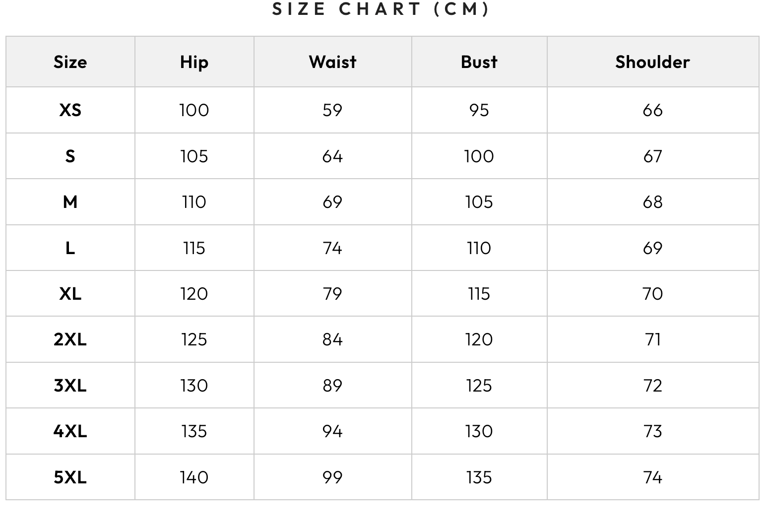
Task: Select the XS size row label
Action: 70,110
